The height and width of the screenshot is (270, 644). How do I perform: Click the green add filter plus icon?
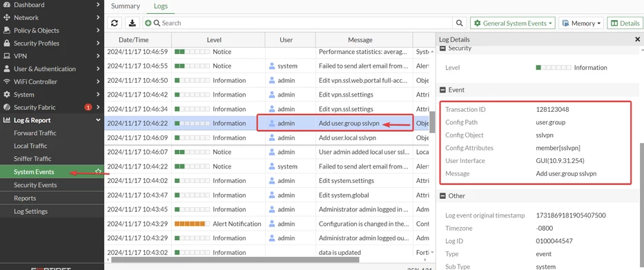click(148, 23)
